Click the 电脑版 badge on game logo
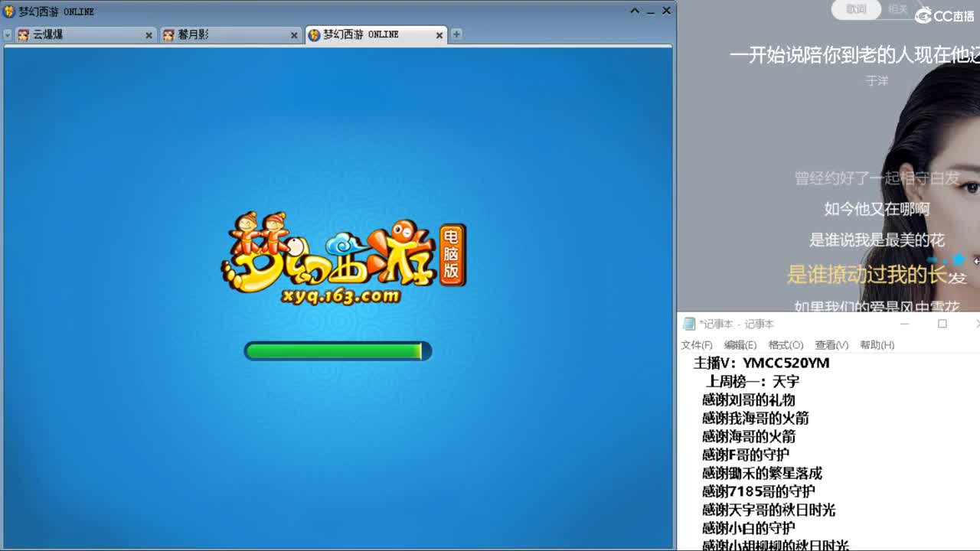 click(x=452, y=255)
